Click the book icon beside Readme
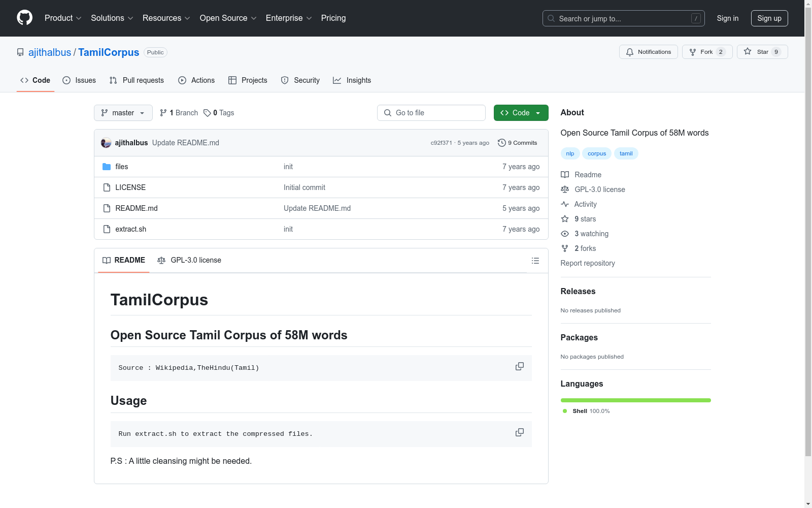The image size is (812, 508). pyautogui.click(x=565, y=175)
